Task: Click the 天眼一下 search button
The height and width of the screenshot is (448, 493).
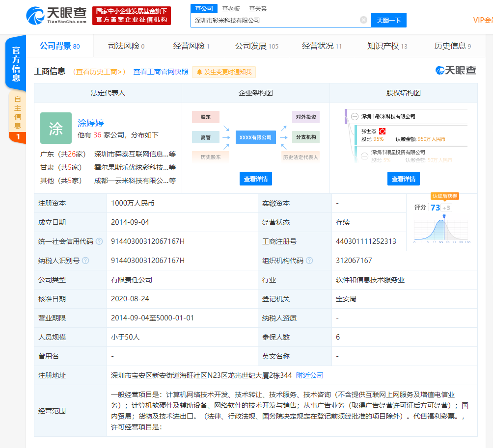Action: click(388, 20)
